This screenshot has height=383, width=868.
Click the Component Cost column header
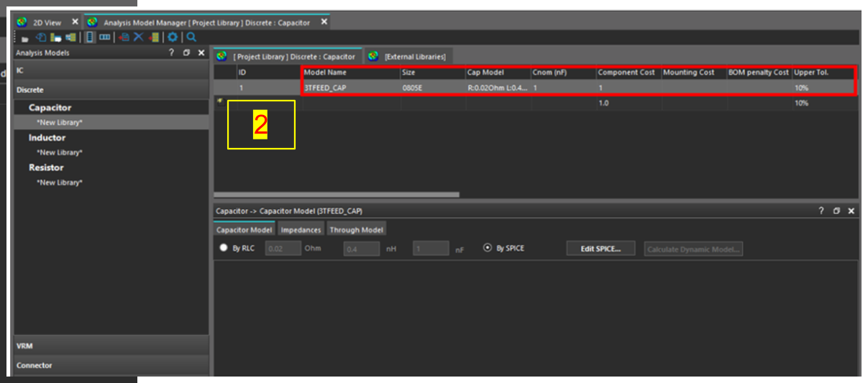629,73
